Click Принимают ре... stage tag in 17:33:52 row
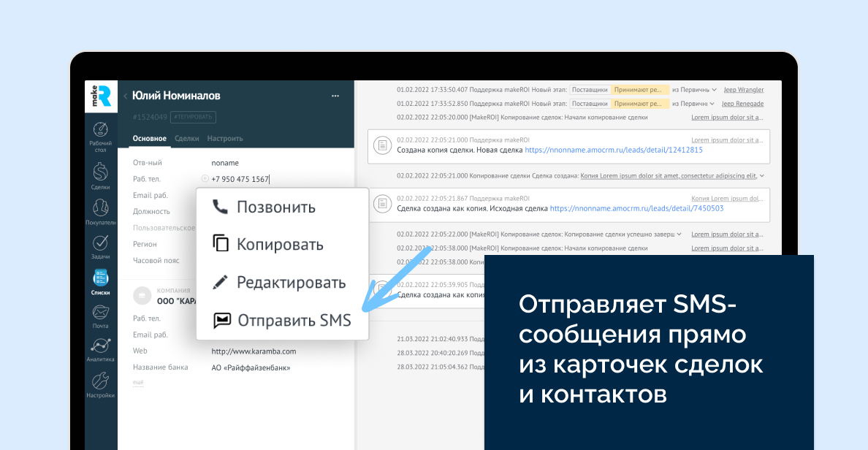Screen dimensions: 868x450 [x=640, y=104]
